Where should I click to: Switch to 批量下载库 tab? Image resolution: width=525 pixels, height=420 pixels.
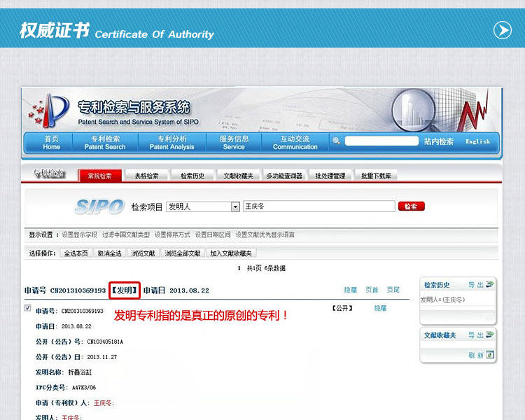pos(376,176)
